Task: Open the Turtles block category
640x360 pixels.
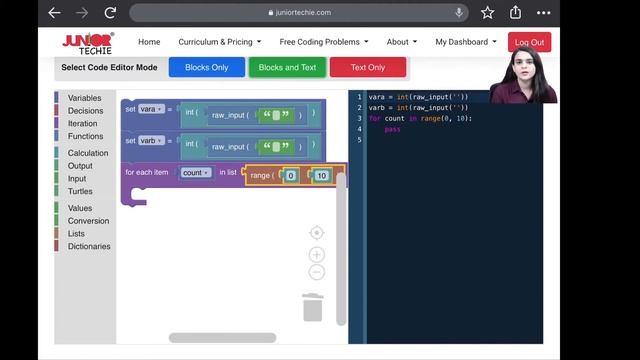Action: tap(80, 191)
